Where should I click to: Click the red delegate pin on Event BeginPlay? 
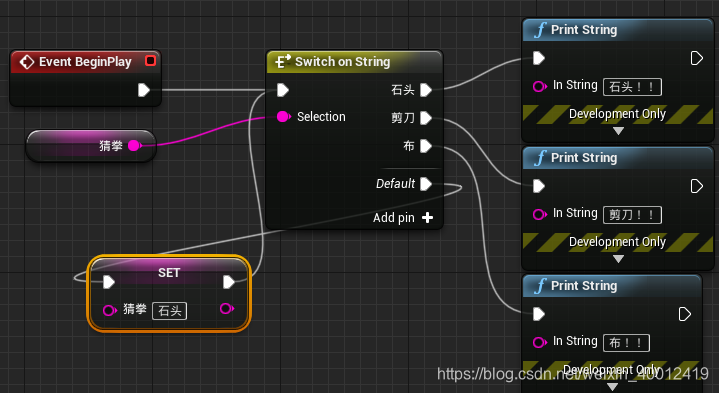pos(150,61)
